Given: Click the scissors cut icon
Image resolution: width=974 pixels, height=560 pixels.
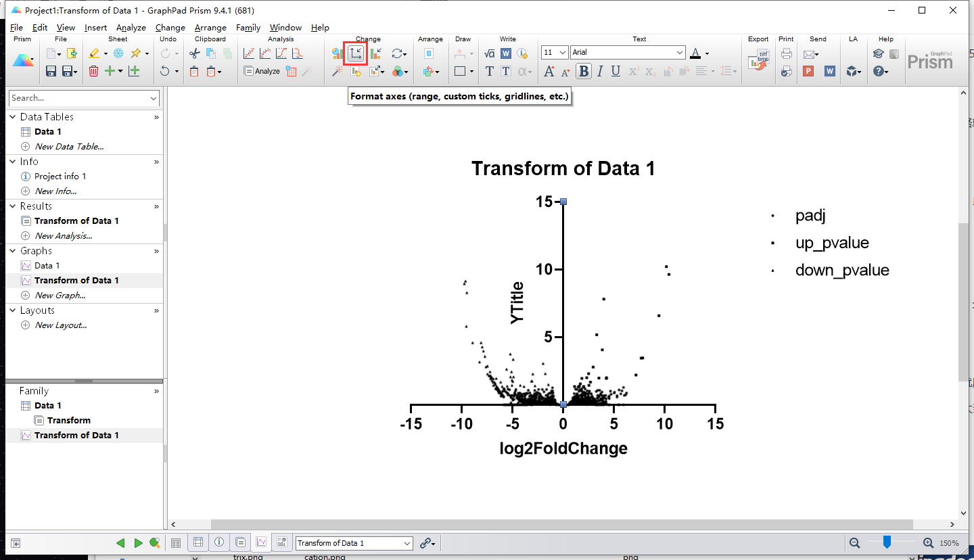Looking at the screenshot, I should tap(194, 53).
